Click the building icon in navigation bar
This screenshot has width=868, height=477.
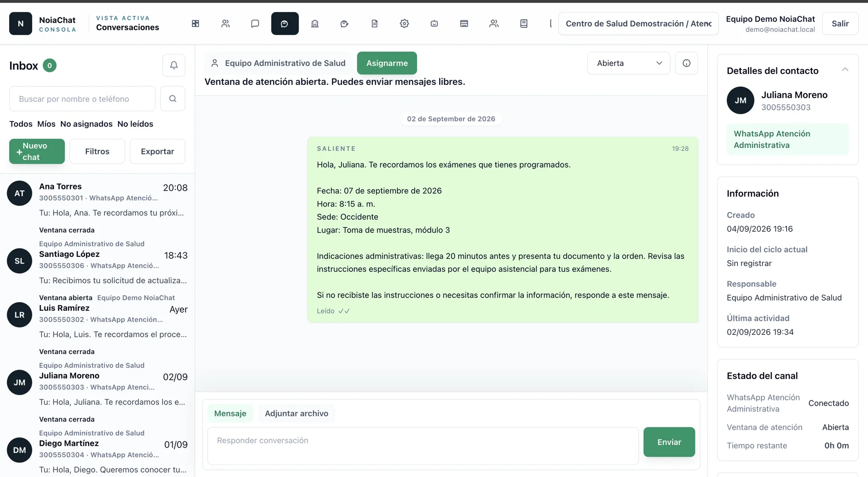tap(314, 24)
